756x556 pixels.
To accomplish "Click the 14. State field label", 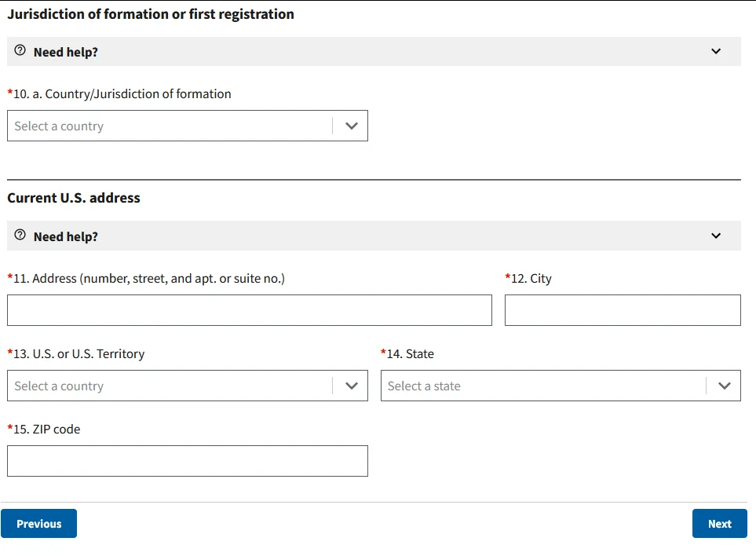I will pyautogui.click(x=407, y=354).
